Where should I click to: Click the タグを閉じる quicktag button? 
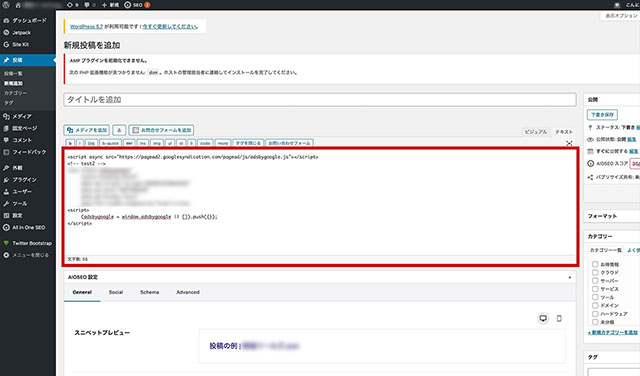coord(248,143)
